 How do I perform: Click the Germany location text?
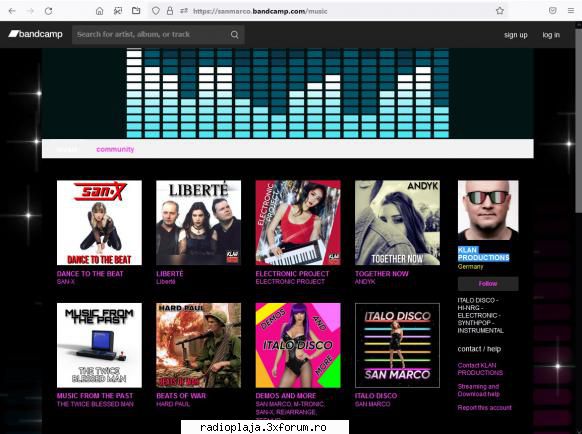pos(470,267)
